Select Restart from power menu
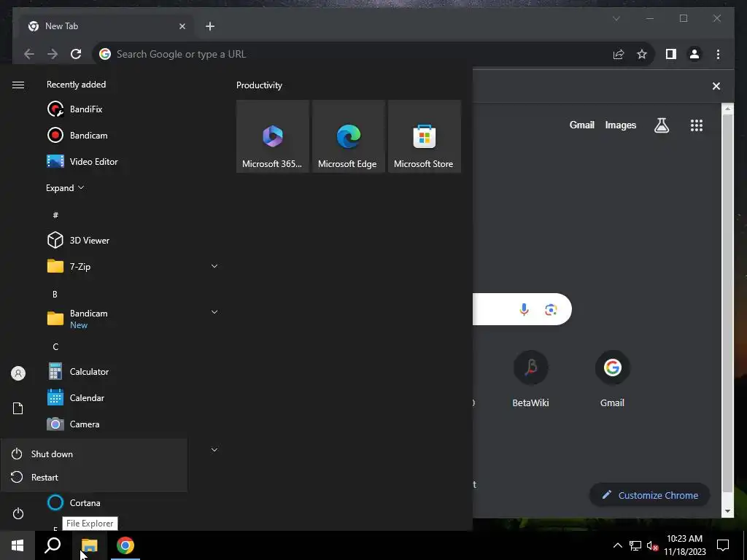747x560 pixels. coord(94,477)
